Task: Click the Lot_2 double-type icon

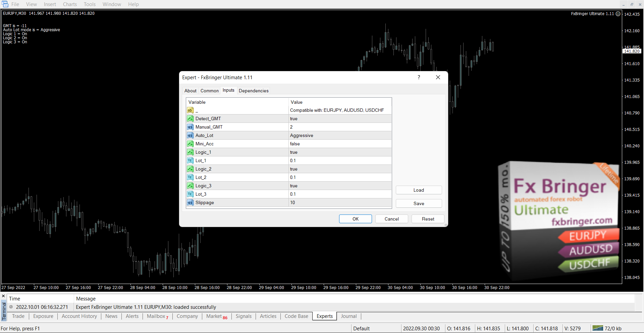Action: click(x=190, y=177)
